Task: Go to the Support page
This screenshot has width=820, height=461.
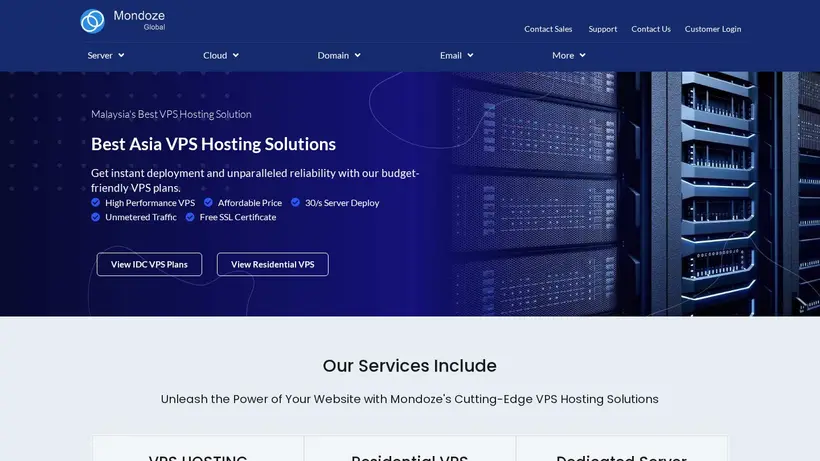Action: [x=602, y=29]
